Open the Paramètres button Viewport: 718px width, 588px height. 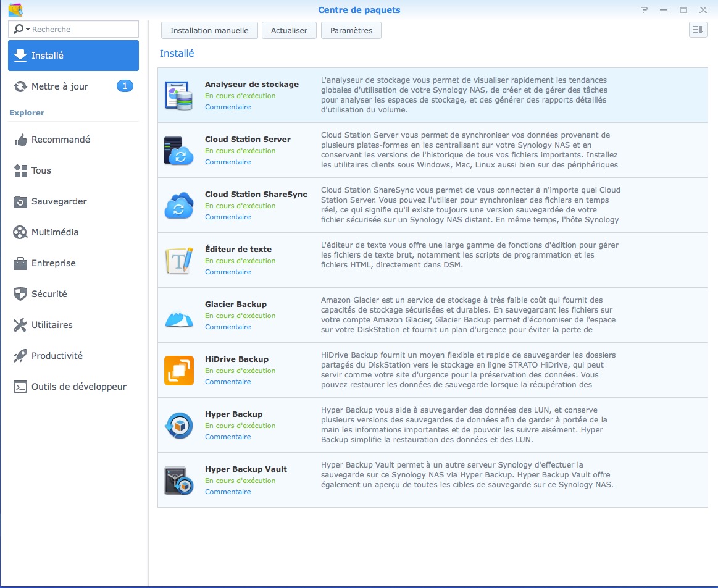click(351, 30)
